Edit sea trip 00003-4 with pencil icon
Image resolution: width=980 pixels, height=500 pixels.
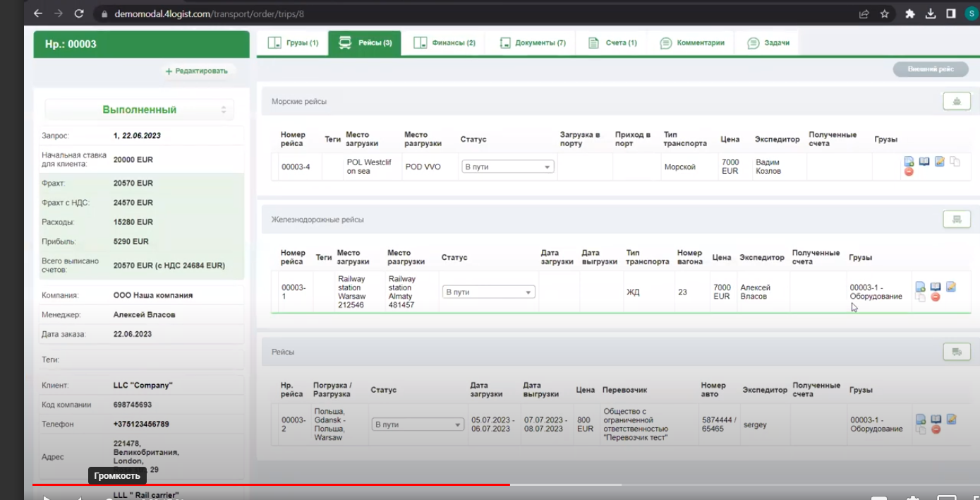coord(940,162)
